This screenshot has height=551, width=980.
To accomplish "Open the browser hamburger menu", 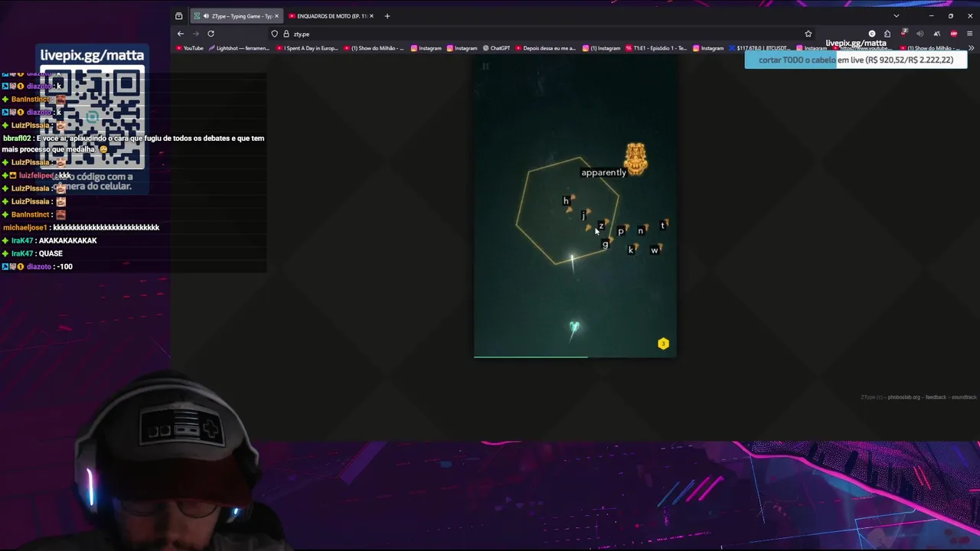I will (x=969, y=34).
